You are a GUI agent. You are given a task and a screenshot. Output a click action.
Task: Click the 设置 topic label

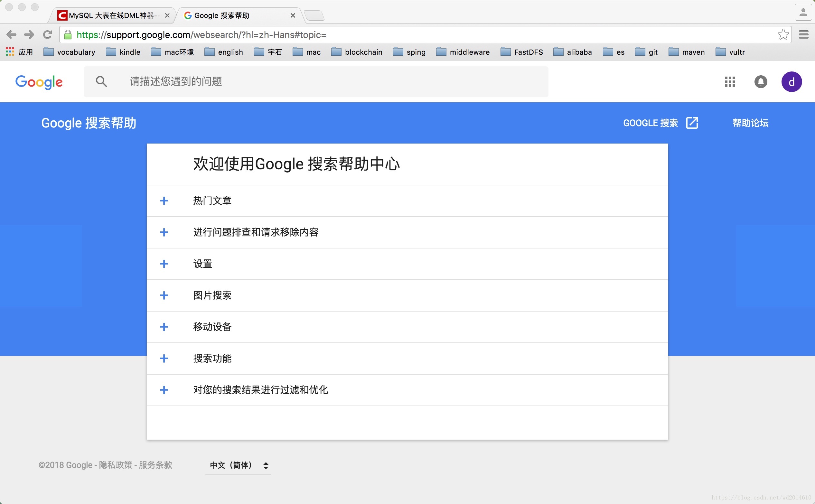[203, 264]
